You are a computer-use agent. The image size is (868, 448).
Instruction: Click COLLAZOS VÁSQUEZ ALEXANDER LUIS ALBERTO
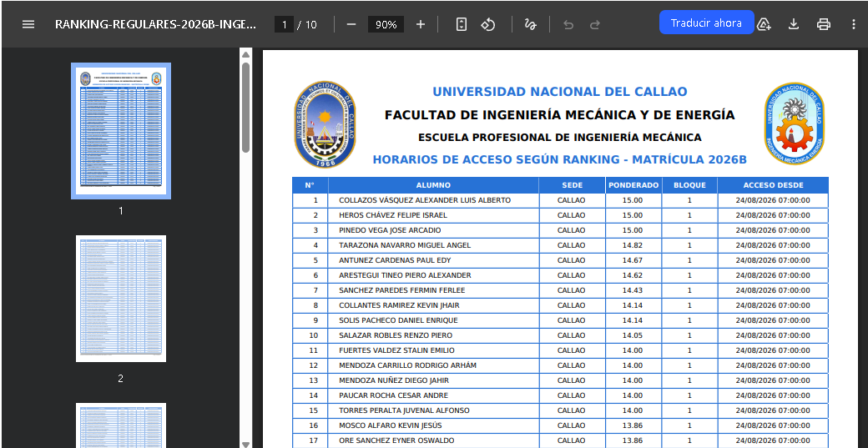(425, 200)
